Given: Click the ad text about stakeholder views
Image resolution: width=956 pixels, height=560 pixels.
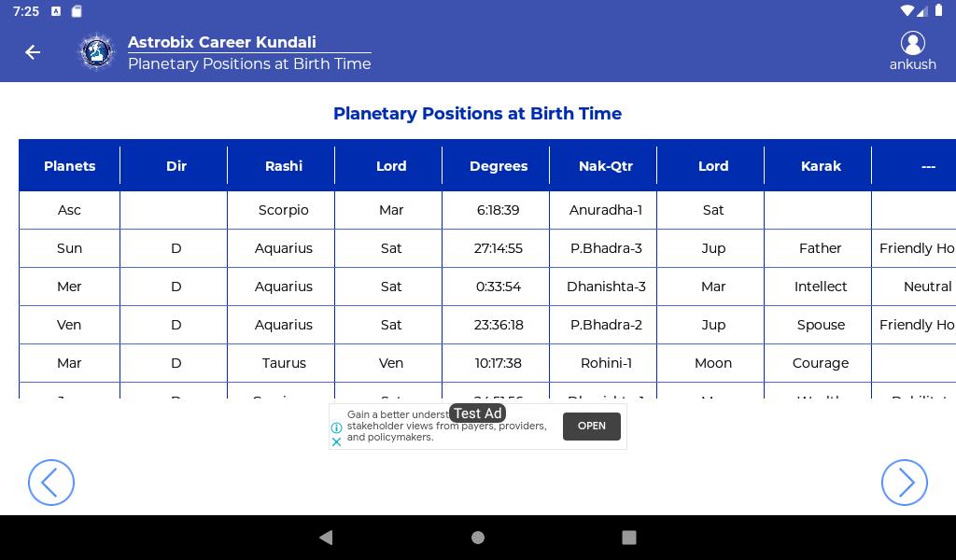Looking at the screenshot, I should point(447,426).
